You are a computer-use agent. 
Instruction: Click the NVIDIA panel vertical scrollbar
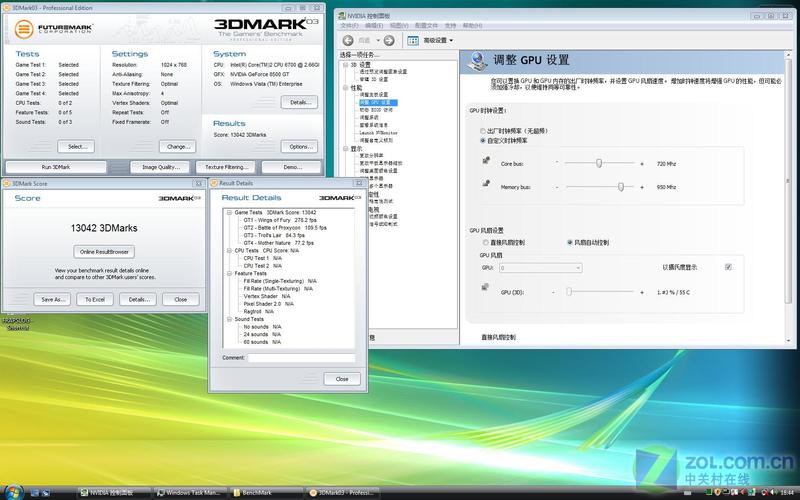tap(789, 196)
